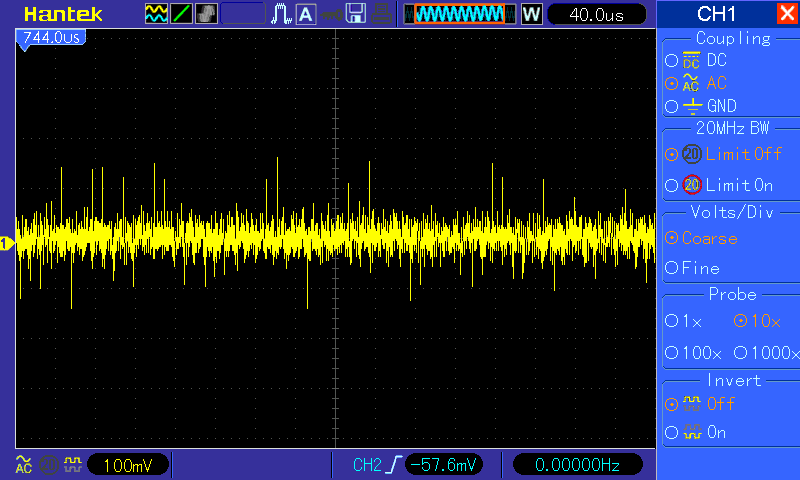Screen dimensions: 800x480
Task: Select the 100x probe setting
Action: point(693,352)
